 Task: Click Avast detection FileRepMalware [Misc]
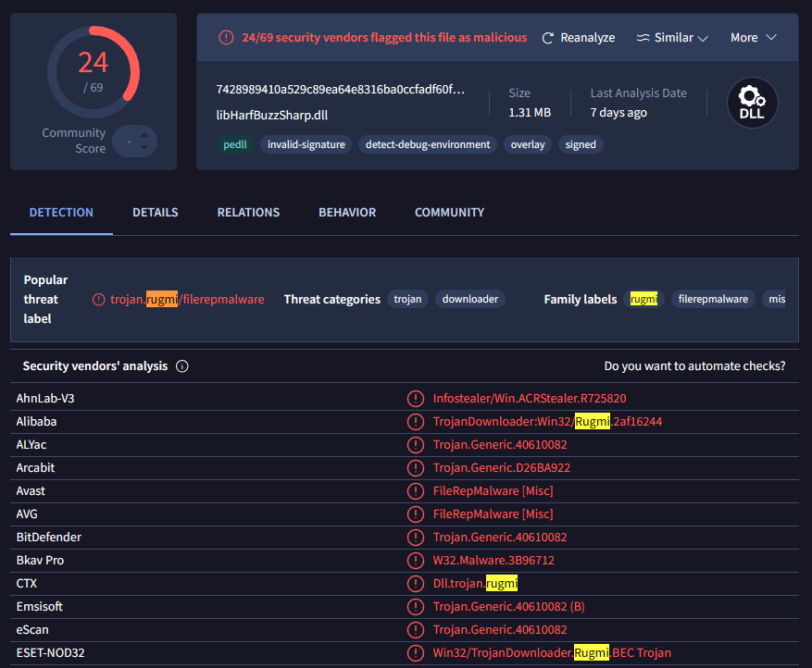tap(493, 491)
